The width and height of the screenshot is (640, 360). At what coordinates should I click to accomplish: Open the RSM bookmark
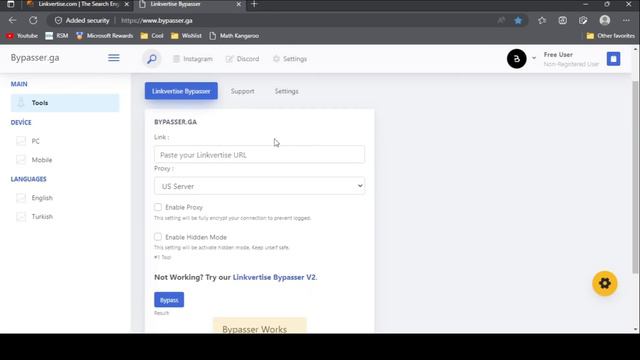click(56, 36)
